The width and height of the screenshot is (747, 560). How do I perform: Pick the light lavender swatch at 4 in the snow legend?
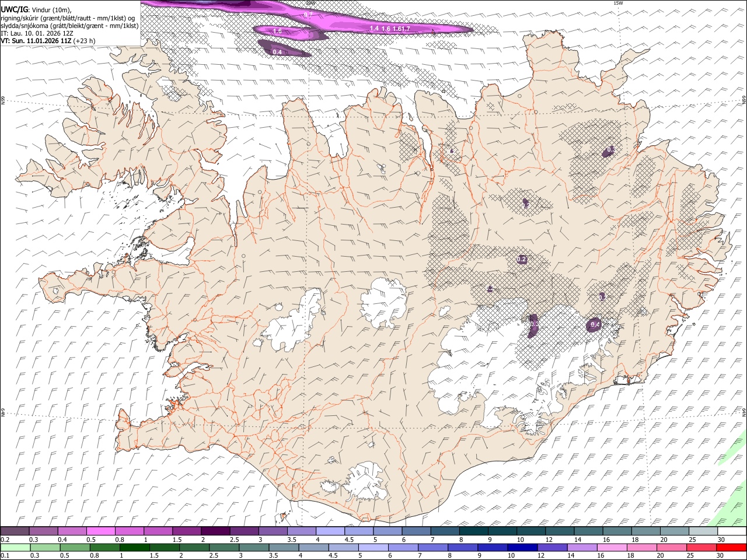pos(330,531)
